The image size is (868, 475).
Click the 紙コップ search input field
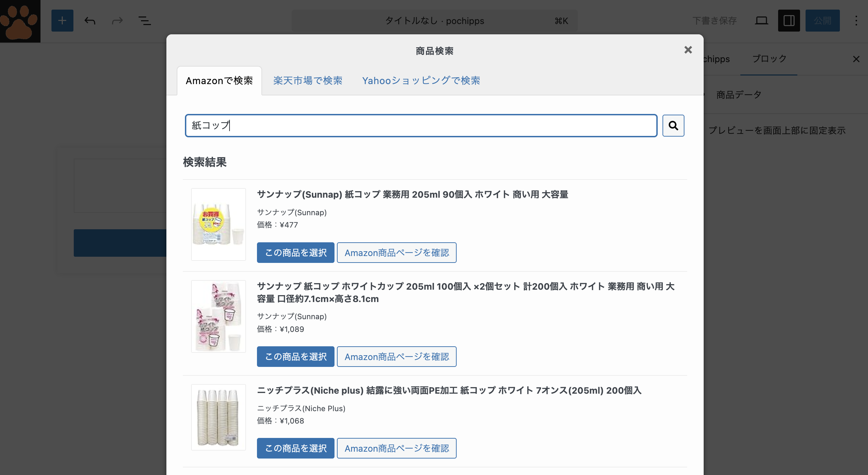coord(421,126)
